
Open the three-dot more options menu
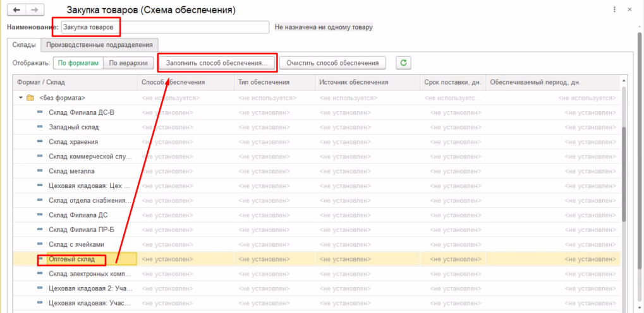pos(614,11)
